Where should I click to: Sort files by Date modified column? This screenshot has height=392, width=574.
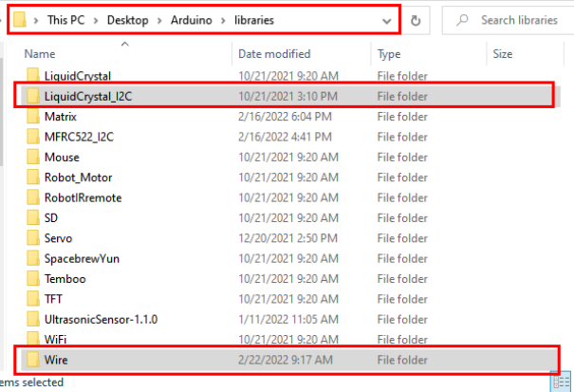tap(274, 54)
